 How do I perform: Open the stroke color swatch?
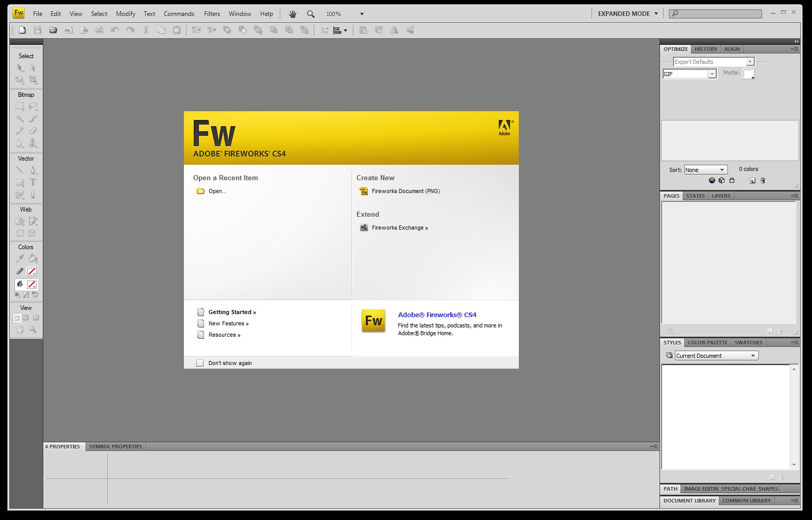pyautogui.click(x=32, y=271)
